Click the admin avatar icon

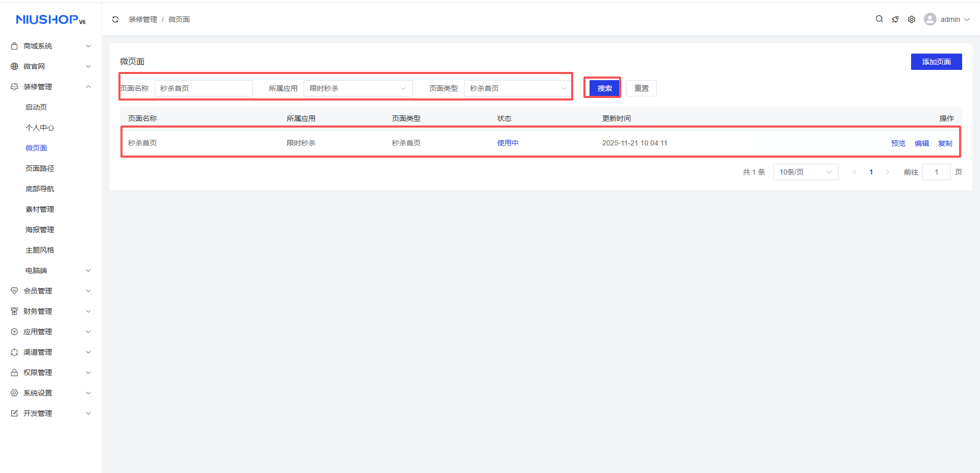point(930,19)
